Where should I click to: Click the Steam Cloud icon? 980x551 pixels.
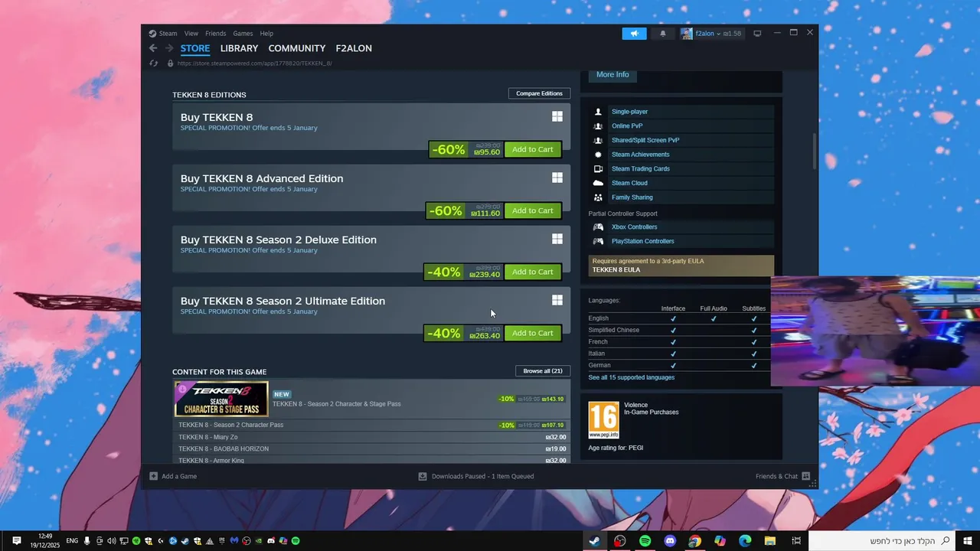(598, 183)
